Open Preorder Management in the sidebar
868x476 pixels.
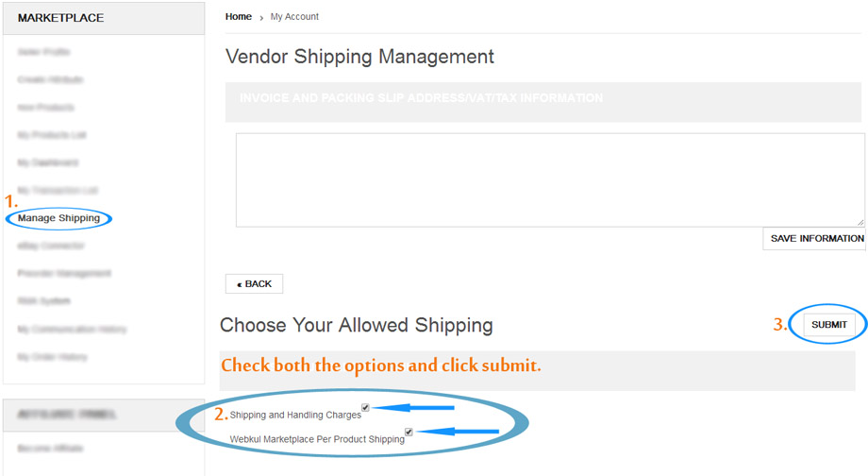tap(64, 273)
